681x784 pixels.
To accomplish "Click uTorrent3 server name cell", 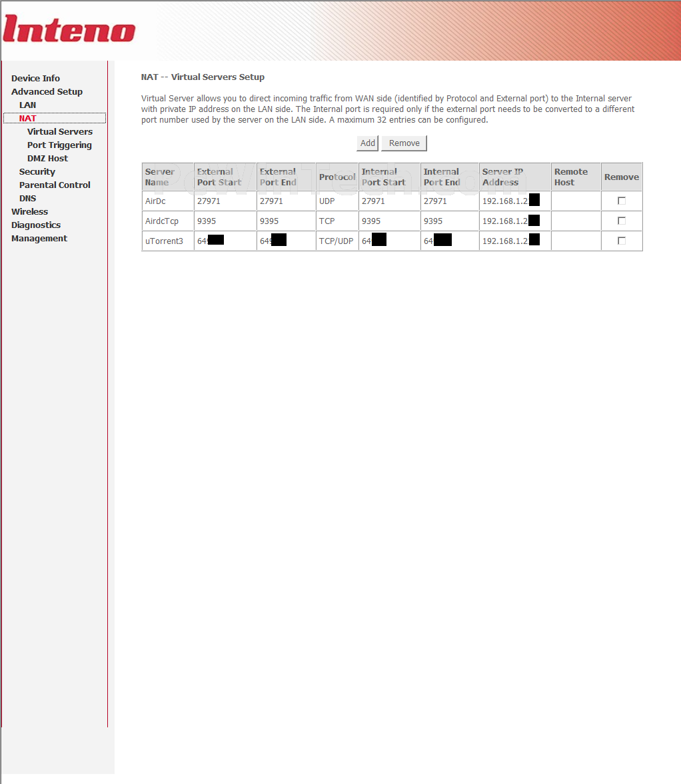I will [x=168, y=241].
